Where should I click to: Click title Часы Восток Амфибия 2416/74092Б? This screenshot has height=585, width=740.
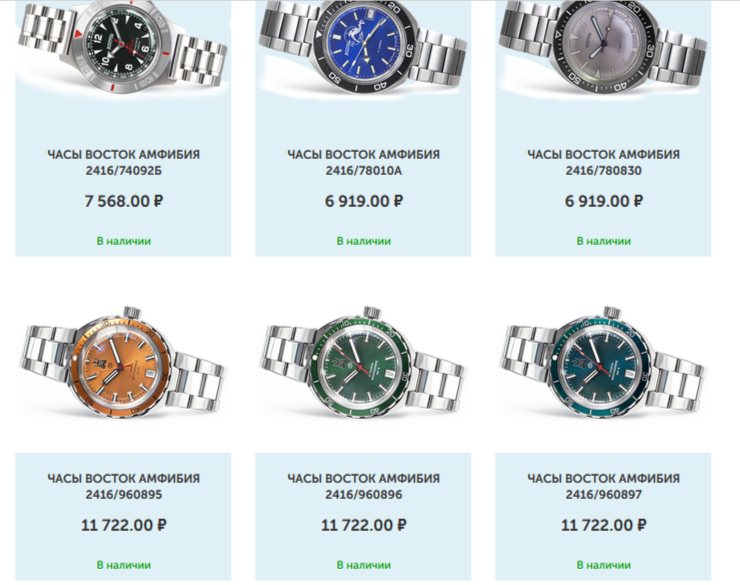pyautogui.click(x=124, y=162)
